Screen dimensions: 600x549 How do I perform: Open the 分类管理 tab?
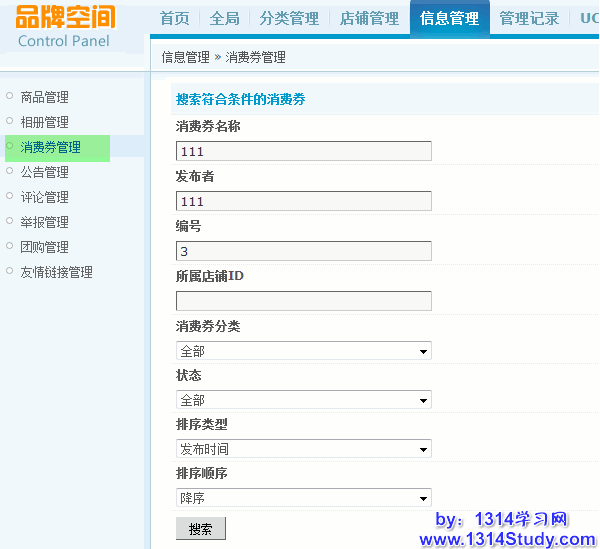[289, 18]
